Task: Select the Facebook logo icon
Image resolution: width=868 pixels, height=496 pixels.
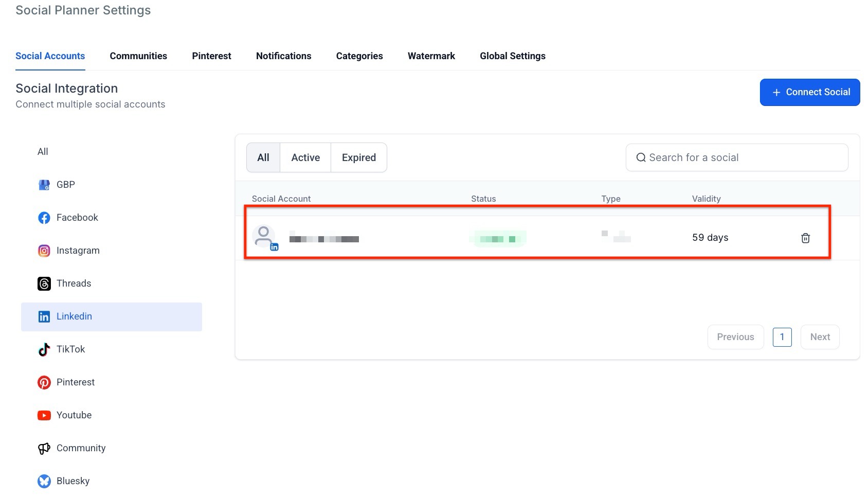Action: 44,218
